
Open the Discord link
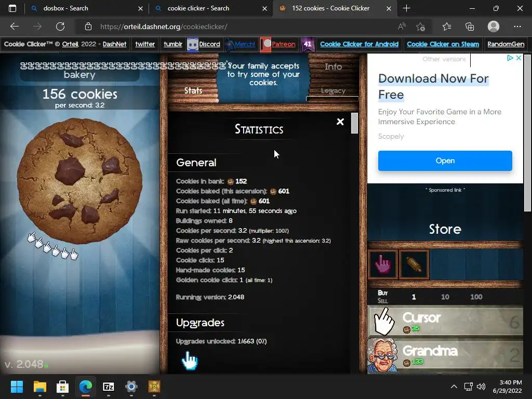tap(209, 44)
